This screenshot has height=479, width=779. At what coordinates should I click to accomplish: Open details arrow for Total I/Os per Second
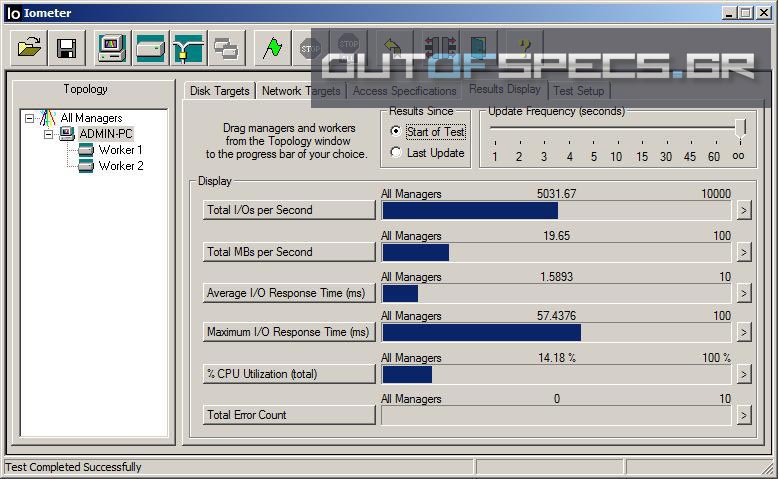(744, 210)
